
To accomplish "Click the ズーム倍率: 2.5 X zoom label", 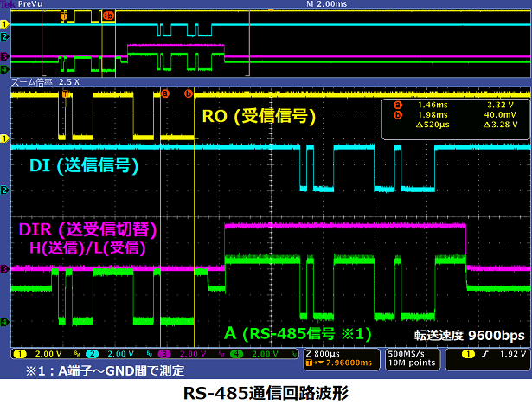I will click(x=46, y=82).
